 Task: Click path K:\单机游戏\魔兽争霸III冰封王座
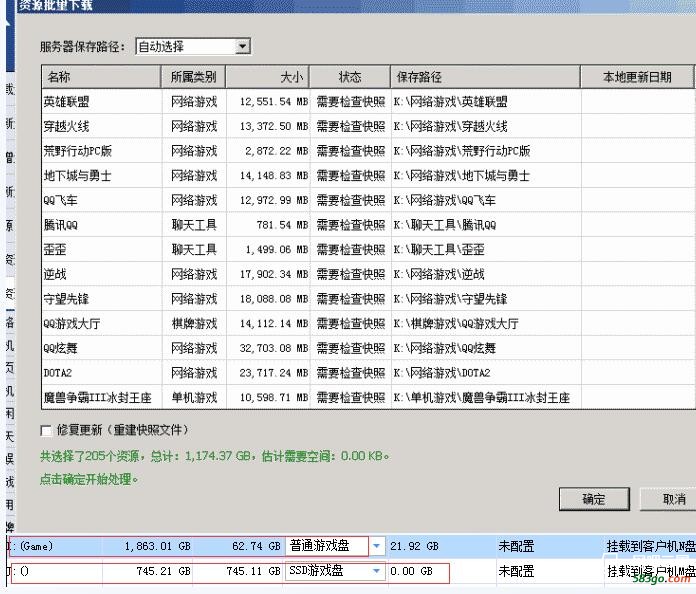(x=481, y=397)
